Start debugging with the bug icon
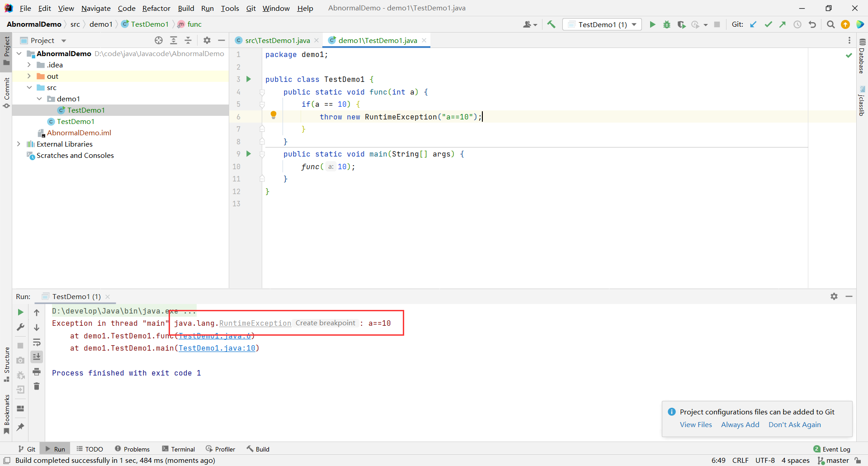Screen dimensions: 868x466 pyautogui.click(x=667, y=24)
